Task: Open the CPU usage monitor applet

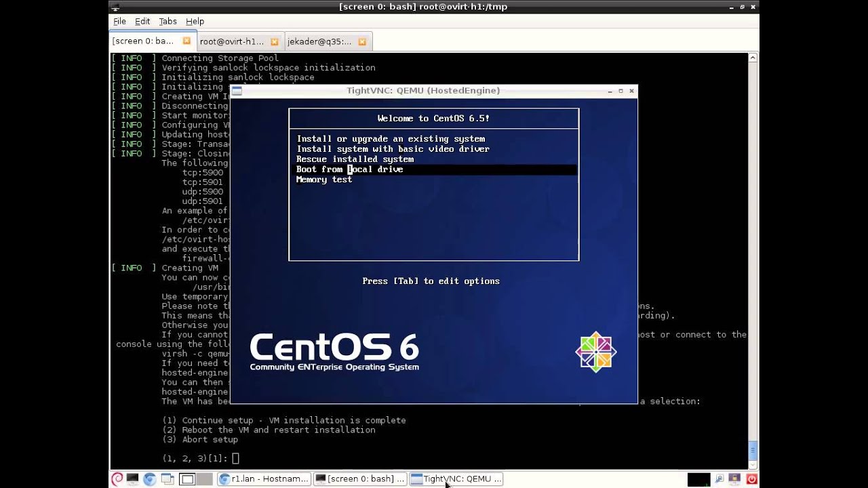Action: 698,479
